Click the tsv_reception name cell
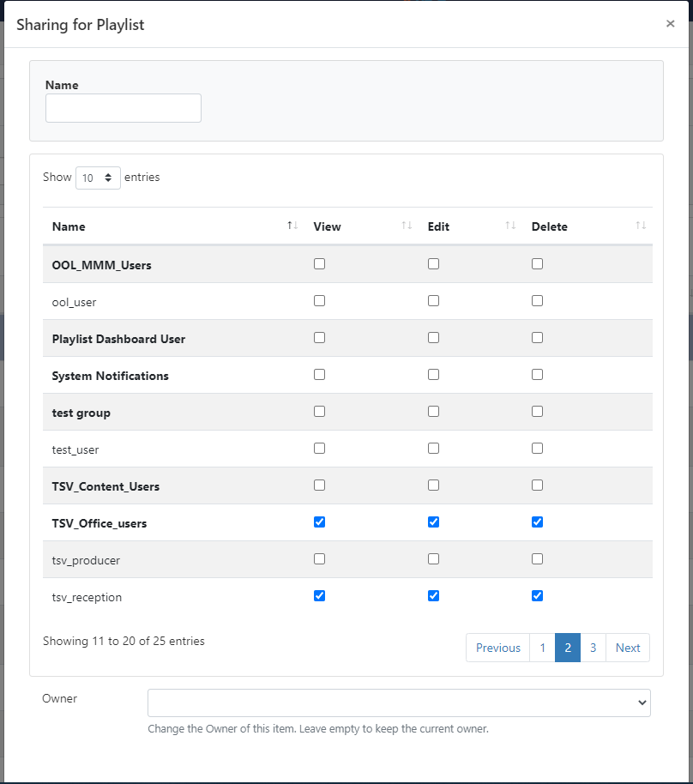Screen dimensions: 693x784 click(87, 598)
